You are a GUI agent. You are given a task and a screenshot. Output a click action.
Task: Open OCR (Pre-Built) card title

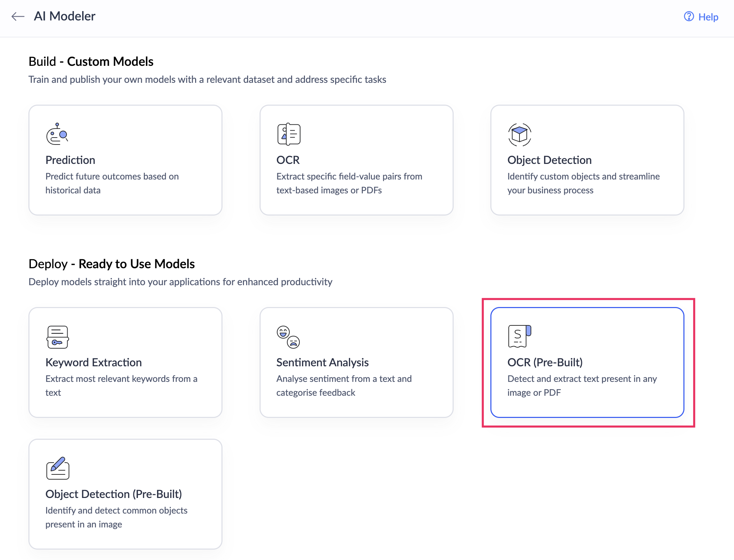(x=544, y=362)
